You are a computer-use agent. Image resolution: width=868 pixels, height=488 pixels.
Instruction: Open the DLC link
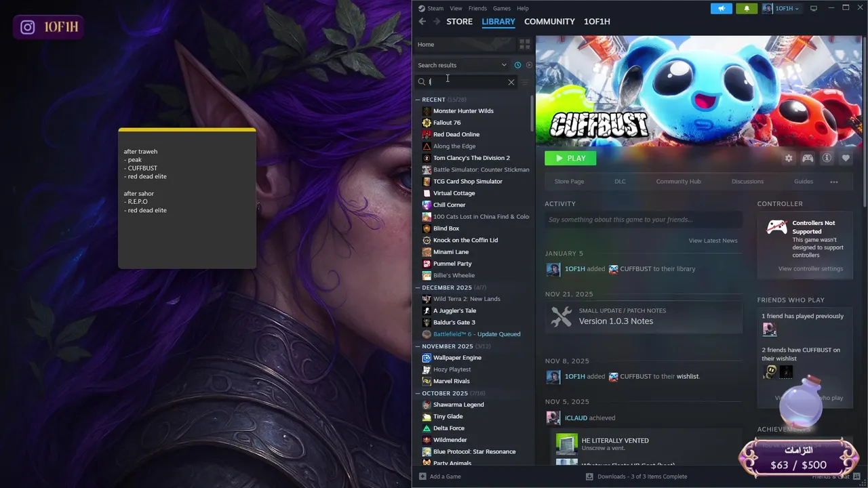click(620, 182)
